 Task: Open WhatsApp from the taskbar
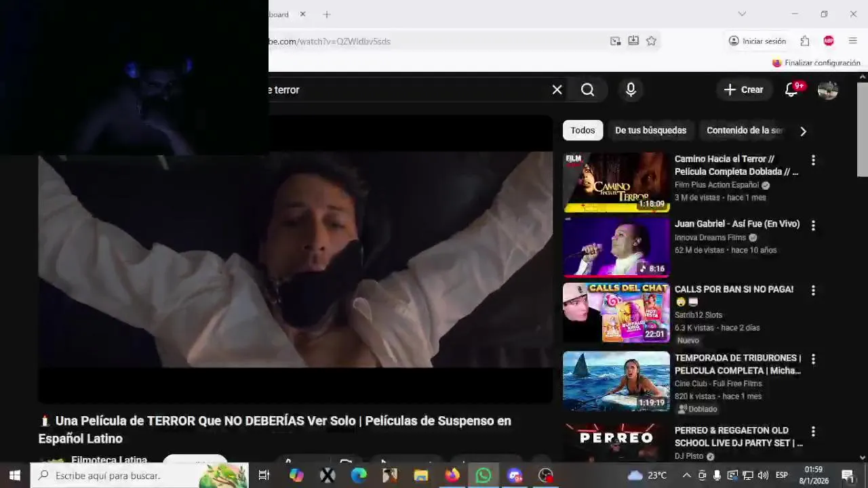click(484, 475)
